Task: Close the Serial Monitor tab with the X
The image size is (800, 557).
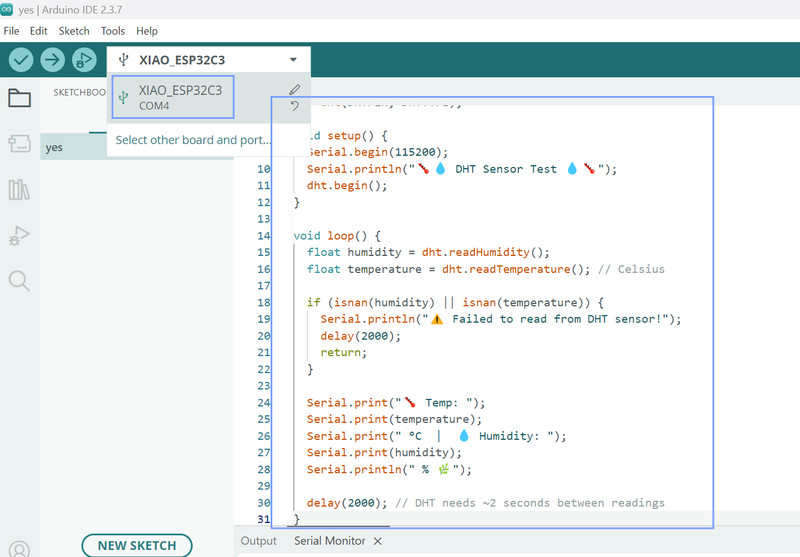Action: (378, 541)
